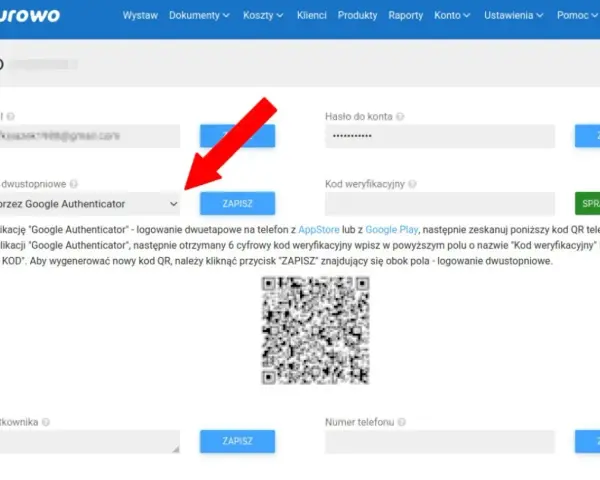Open the AppStore link
Image resolution: width=600 pixels, height=480 pixels.
pyautogui.click(x=319, y=230)
